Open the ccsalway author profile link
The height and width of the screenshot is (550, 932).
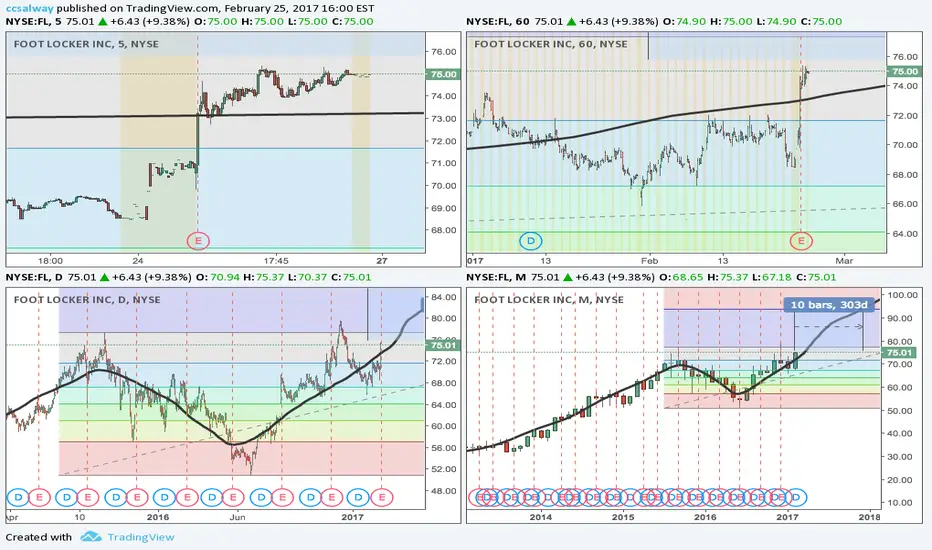click(29, 8)
